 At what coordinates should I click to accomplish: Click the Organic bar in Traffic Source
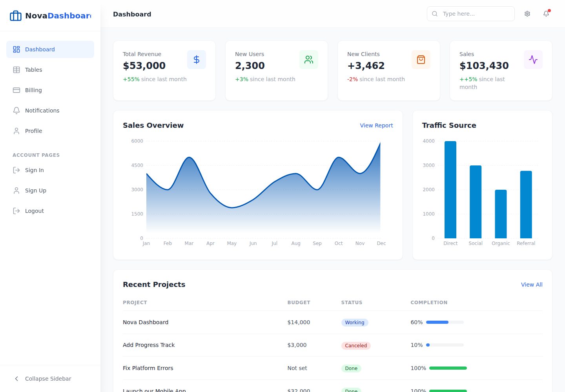[x=501, y=214]
